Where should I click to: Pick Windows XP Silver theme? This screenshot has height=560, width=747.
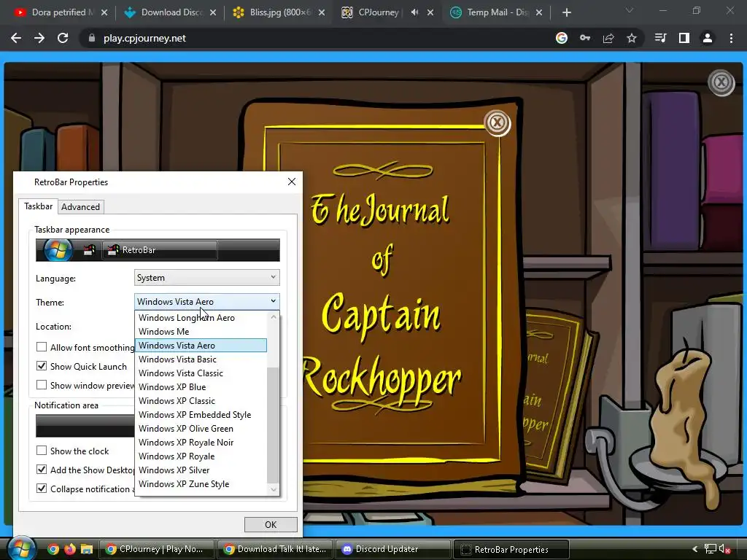click(201, 470)
